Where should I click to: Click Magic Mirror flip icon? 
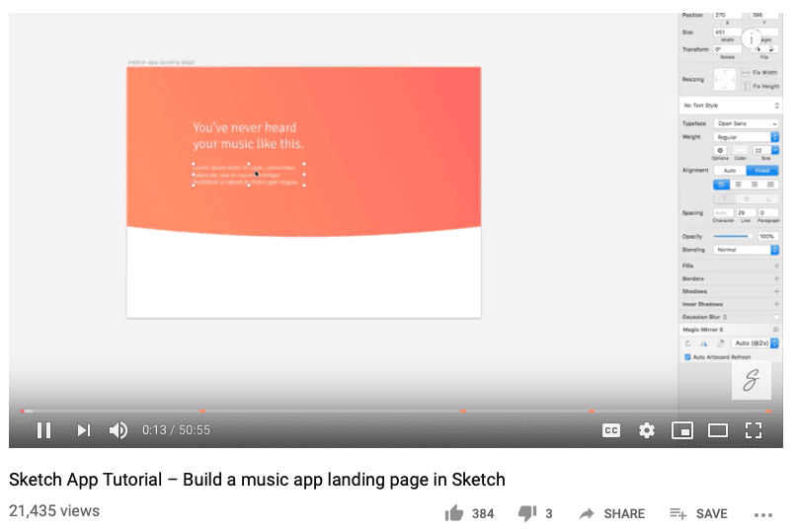point(704,343)
